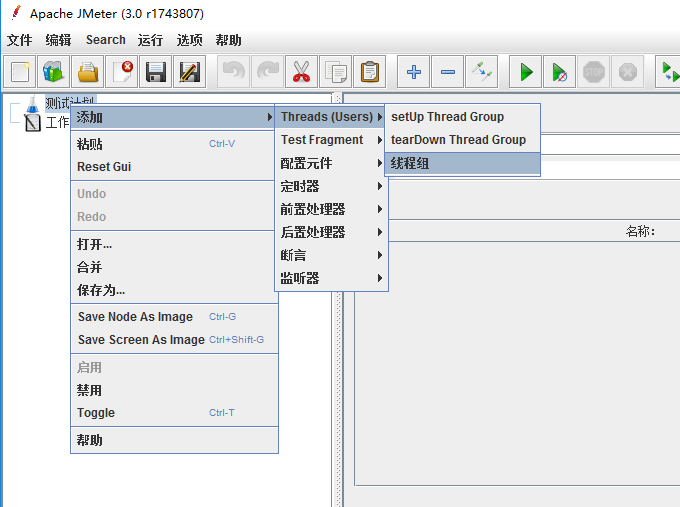
Task: Open the 文件 menu
Action: [x=20, y=40]
